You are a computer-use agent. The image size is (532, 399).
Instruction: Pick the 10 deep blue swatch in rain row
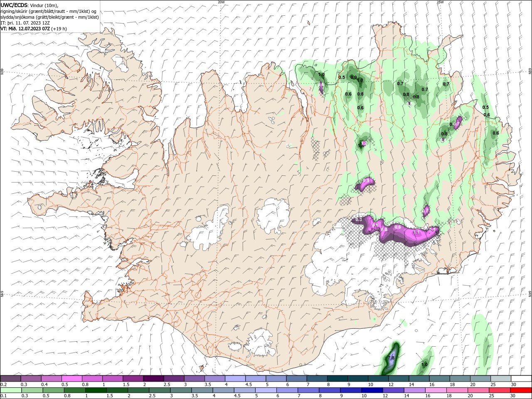pyautogui.click(x=372, y=390)
